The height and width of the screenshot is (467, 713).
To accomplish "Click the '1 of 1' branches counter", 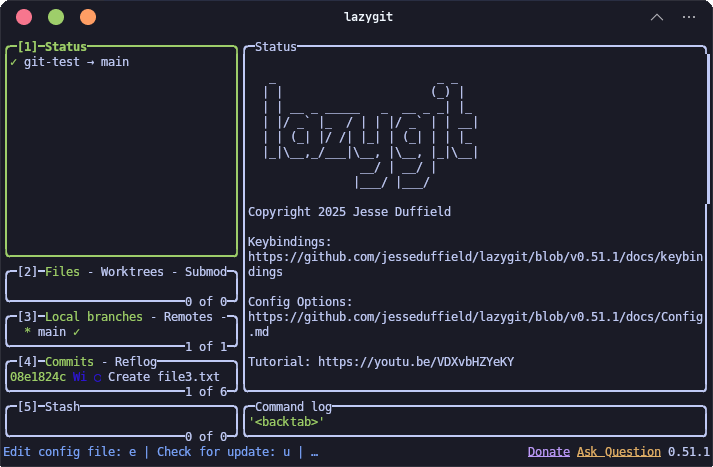I will (206, 346).
